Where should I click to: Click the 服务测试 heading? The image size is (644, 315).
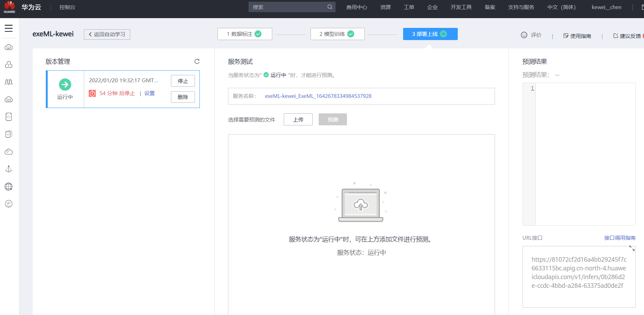click(x=240, y=62)
